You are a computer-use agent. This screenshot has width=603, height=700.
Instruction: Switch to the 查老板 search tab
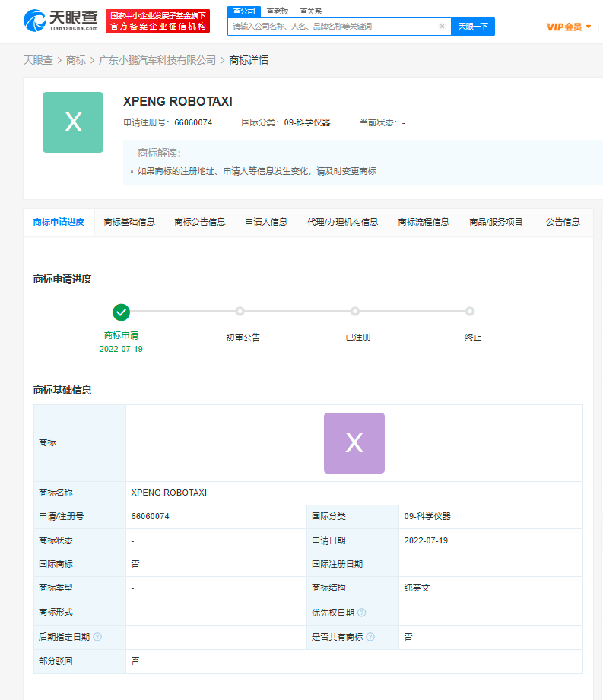point(278,11)
